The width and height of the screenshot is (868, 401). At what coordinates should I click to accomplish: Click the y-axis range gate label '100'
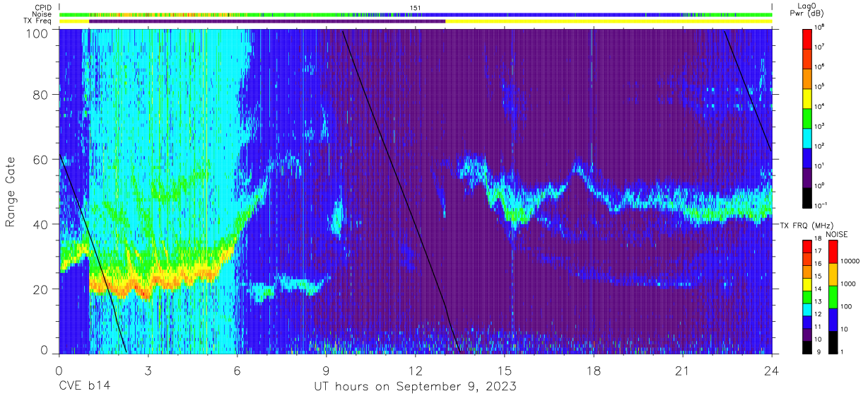(x=37, y=33)
